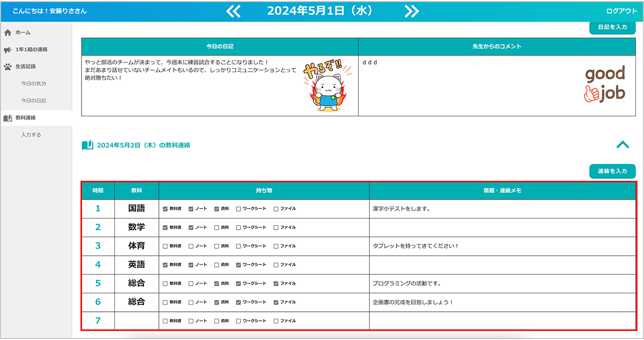Click the book icon beside 教科連絡 in sidebar
This screenshot has width=644, height=340.
(x=8, y=118)
